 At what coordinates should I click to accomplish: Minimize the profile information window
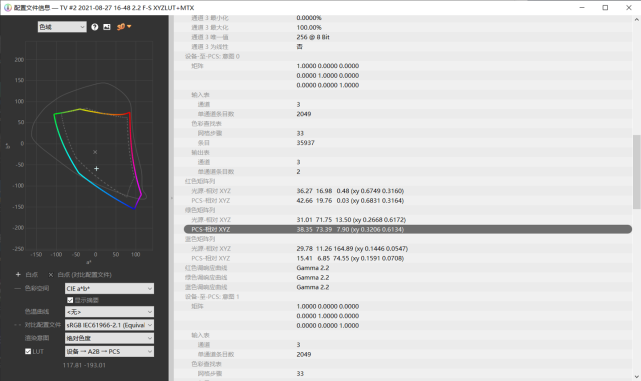pos(582,8)
